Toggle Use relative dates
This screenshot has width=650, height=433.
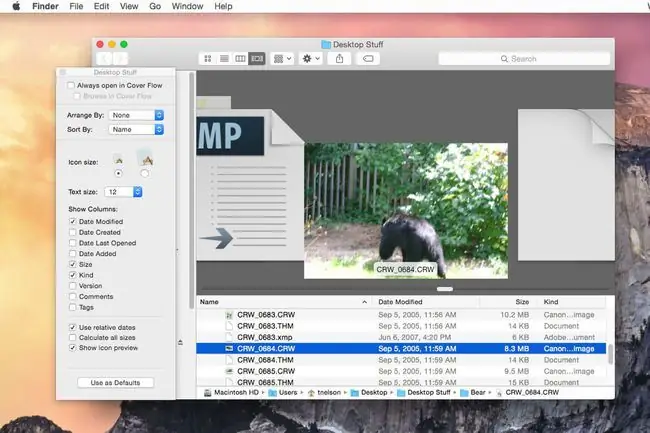(x=73, y=327)
